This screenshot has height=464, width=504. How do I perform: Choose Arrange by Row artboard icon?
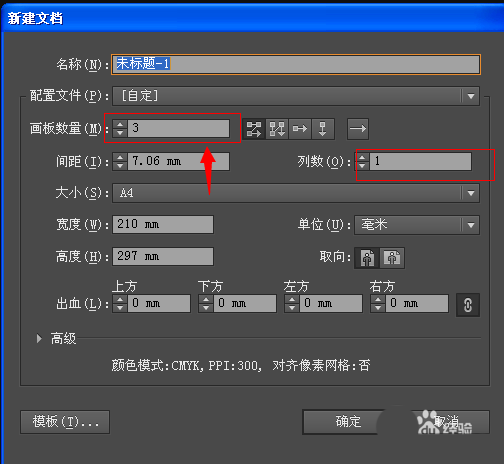300,129
